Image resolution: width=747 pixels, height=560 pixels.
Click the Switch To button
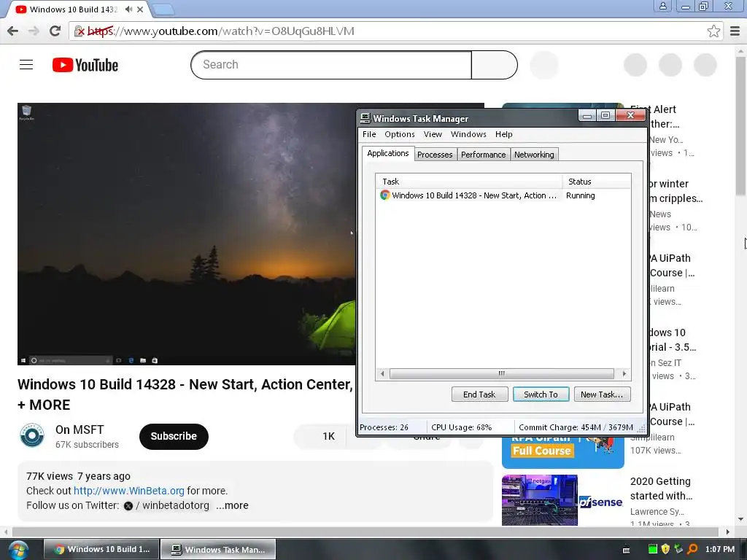click(541, 394)
